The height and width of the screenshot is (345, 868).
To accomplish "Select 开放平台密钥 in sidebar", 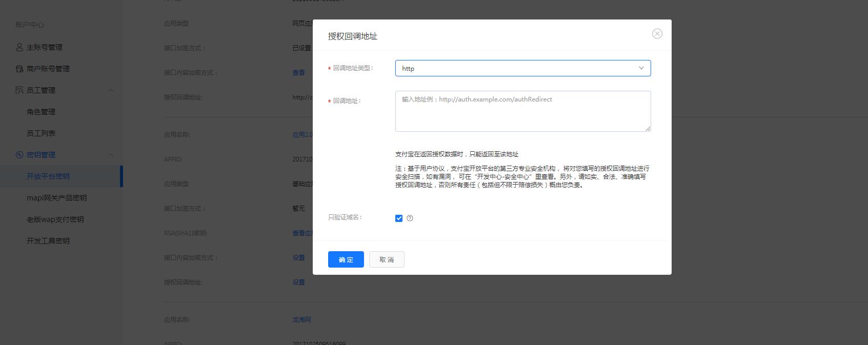I will tap(48, 176).
